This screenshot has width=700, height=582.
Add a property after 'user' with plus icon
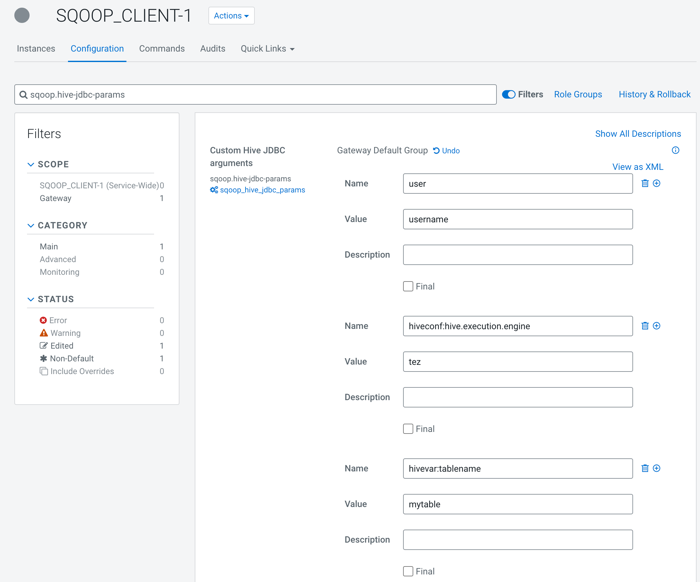(657, 183)
